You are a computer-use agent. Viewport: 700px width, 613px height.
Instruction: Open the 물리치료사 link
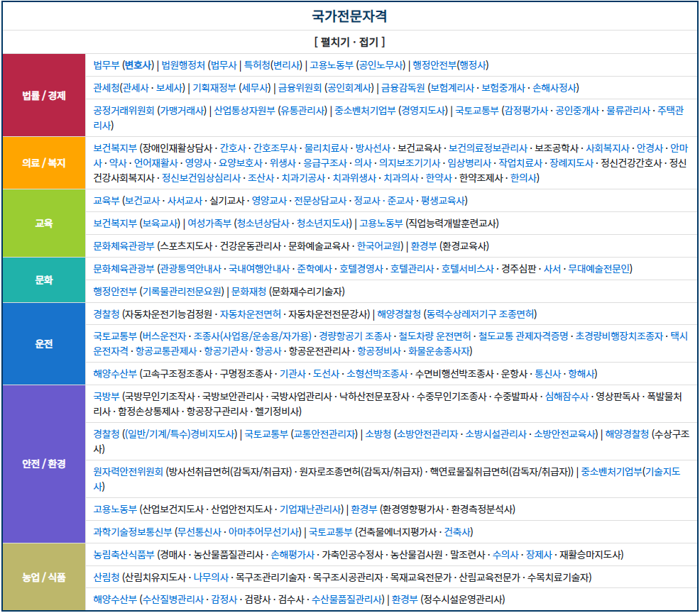click(327, 148)
